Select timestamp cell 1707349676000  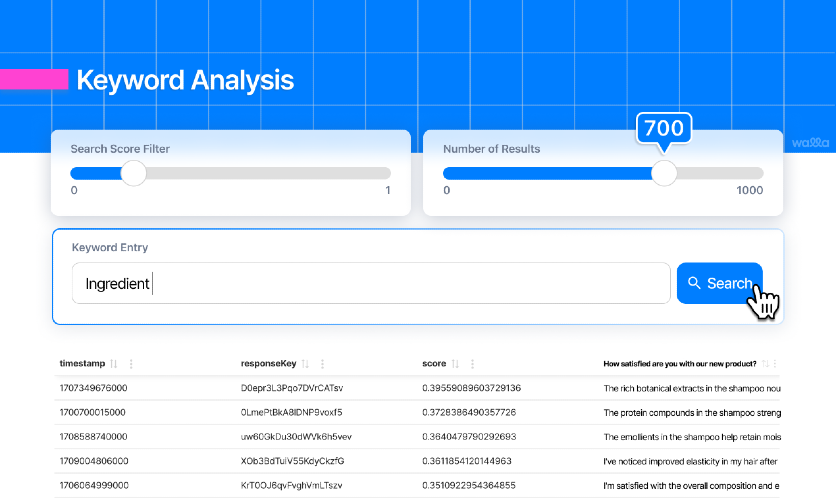(x=93, y=388)
